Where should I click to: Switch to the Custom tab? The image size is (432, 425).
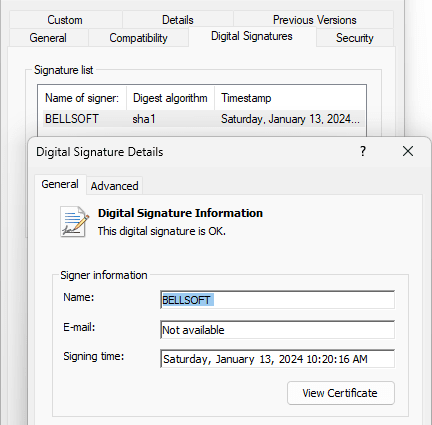pos(66,20)
